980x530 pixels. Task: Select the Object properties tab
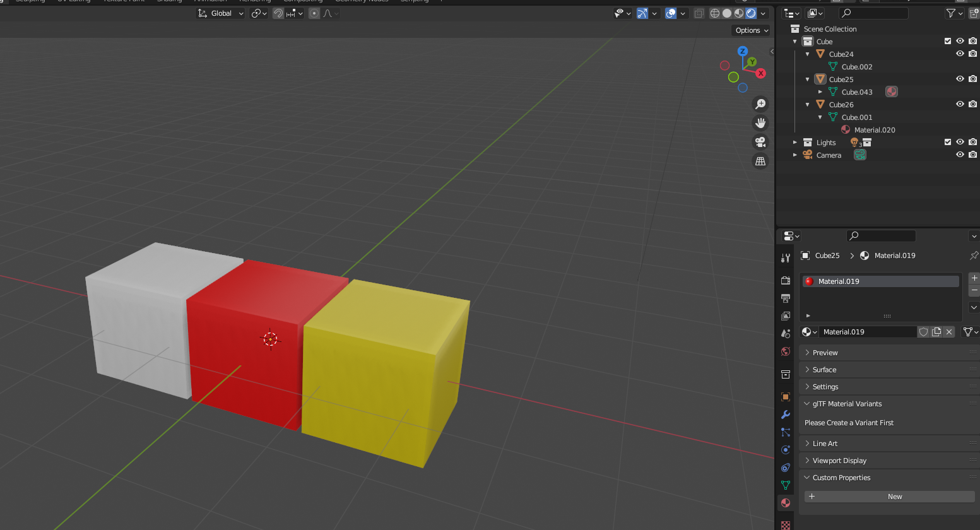coord(785,396)
